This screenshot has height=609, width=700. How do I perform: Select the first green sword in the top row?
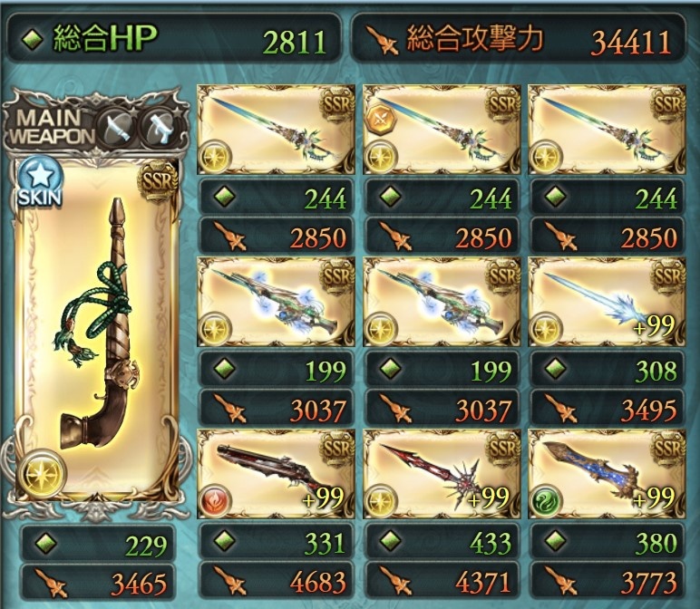276,130
